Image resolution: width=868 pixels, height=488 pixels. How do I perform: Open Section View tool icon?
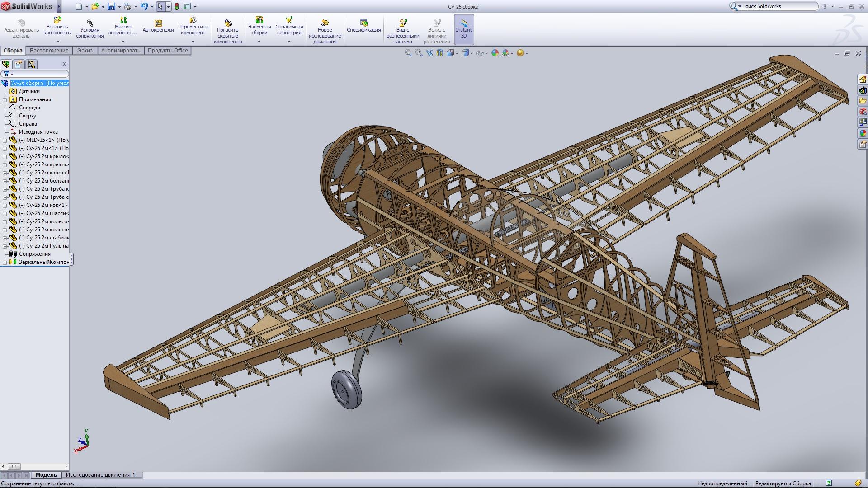tap(439, 53)
